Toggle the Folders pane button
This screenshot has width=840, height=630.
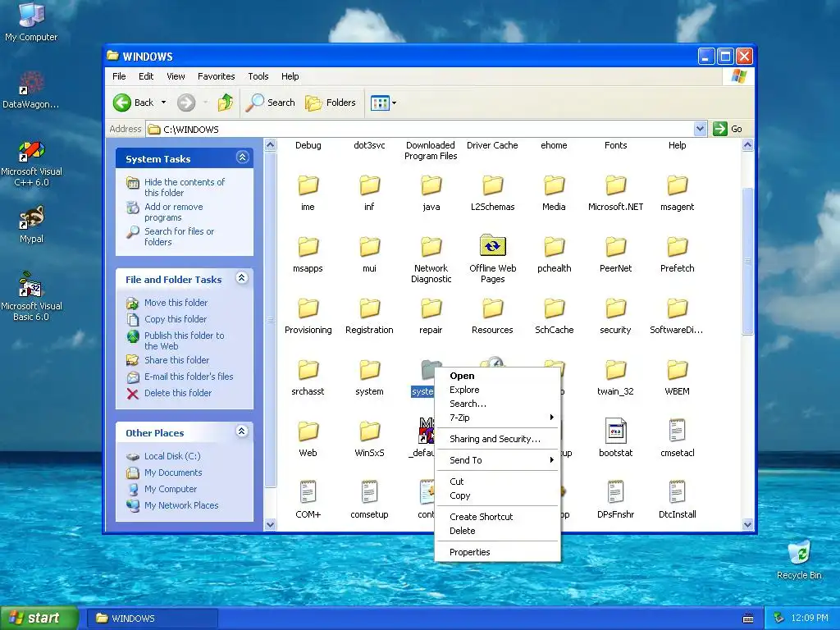[x=331, y=103]
